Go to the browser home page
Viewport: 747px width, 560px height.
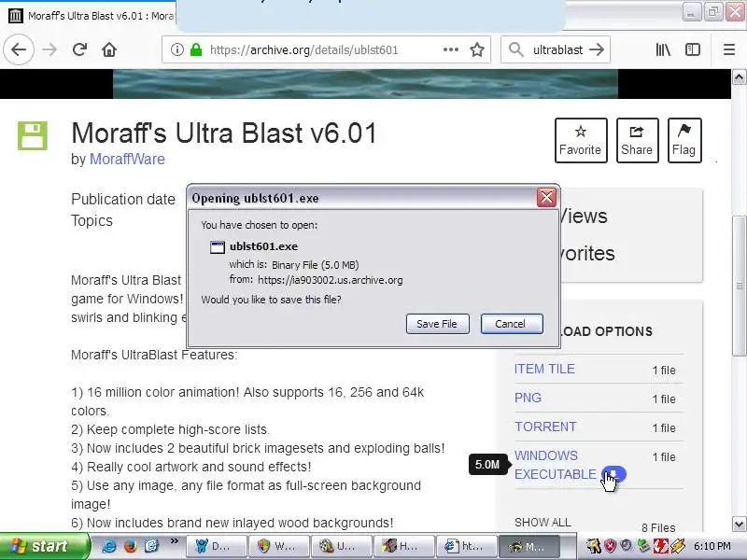(x=109, y=49)
